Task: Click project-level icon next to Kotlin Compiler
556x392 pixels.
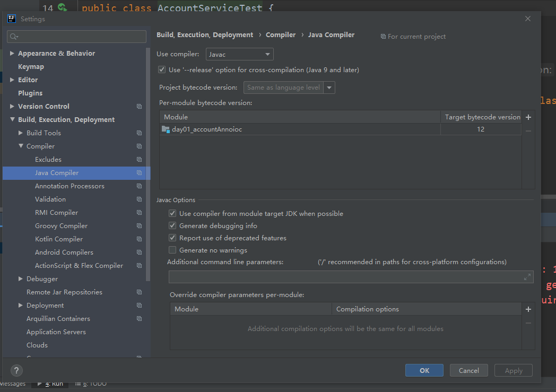Action: click(x=140, y=239)
